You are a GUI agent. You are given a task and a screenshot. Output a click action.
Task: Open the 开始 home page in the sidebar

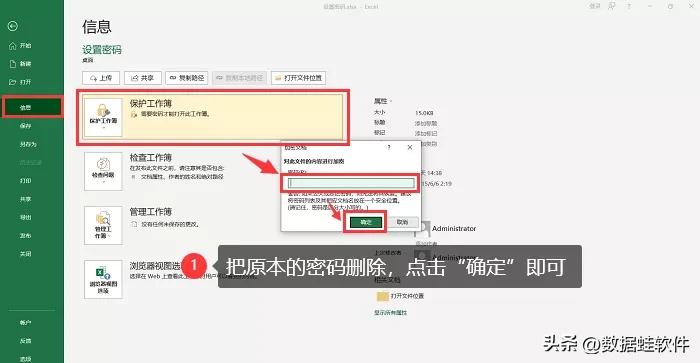[x=21, y=46]
